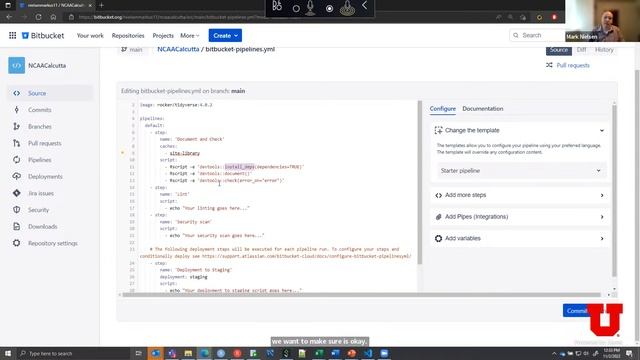The height and width of the screenshot is (360, 640).
Task: Click the Add Pipes paperclip icon
Action: coord(438,217)
